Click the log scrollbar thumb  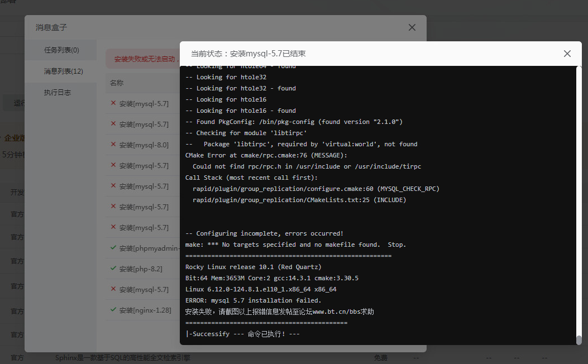pyautogui.click(x=579, y=340)
